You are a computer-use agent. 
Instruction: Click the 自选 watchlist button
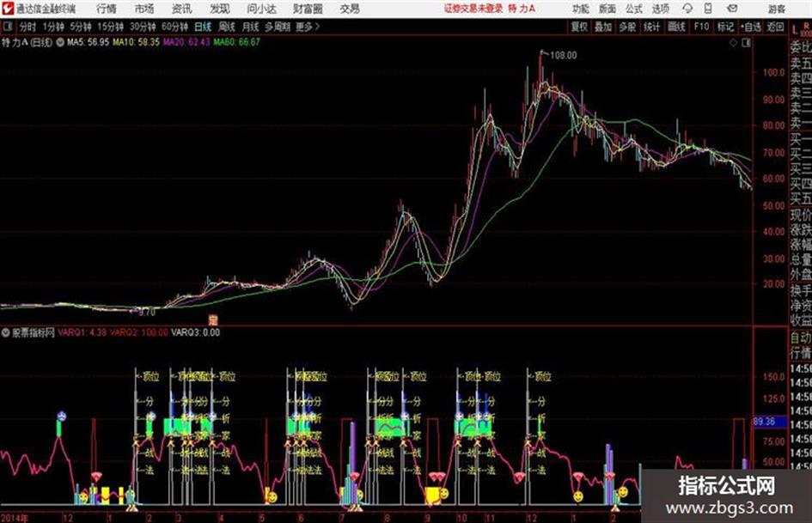click(x=751, y=27)
